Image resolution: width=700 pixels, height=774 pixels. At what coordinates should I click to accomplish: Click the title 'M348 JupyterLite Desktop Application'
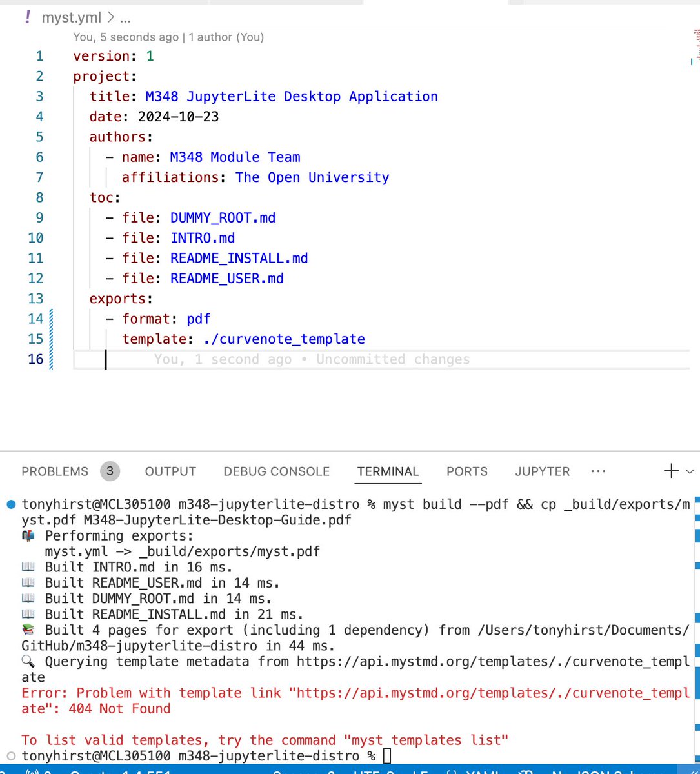click(x=292, y=97)
